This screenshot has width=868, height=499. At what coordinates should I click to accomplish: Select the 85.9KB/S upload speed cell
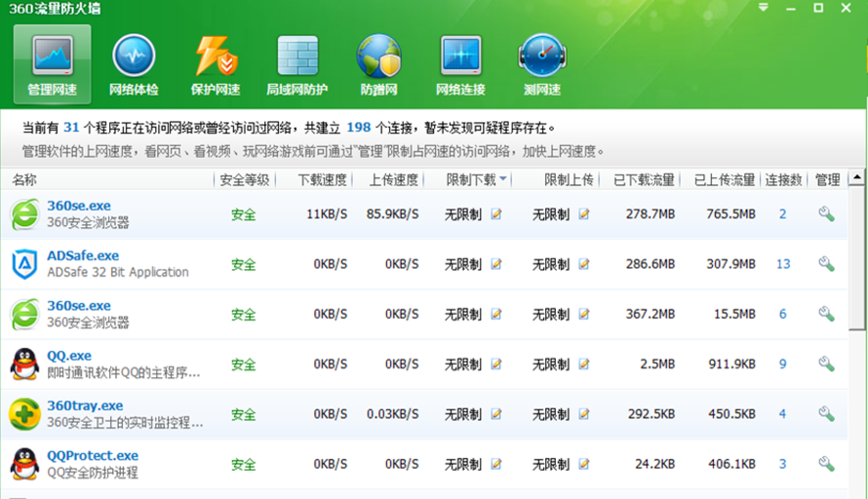tap(392, 214)
